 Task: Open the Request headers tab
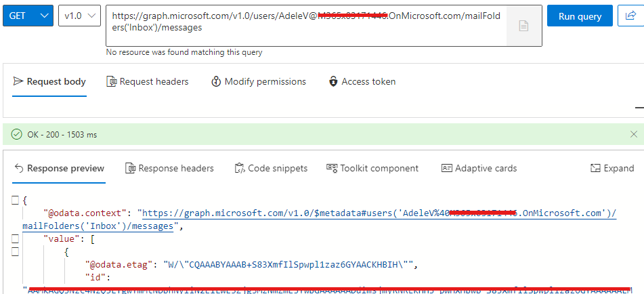tap(147, 82)
